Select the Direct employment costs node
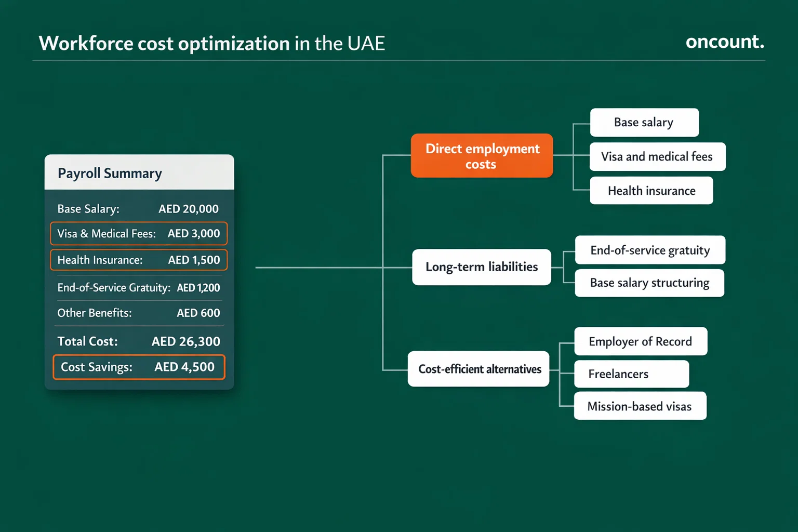The width and height of the screenshot is (798, 532). [x=482, y=156]
